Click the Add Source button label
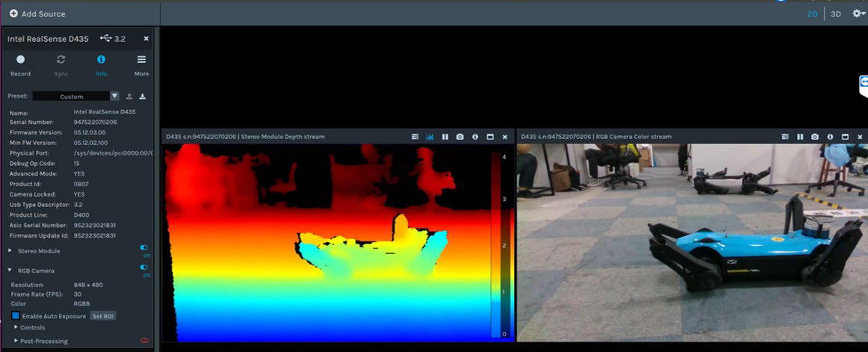The image size is (868, 352). coord(43,14)
